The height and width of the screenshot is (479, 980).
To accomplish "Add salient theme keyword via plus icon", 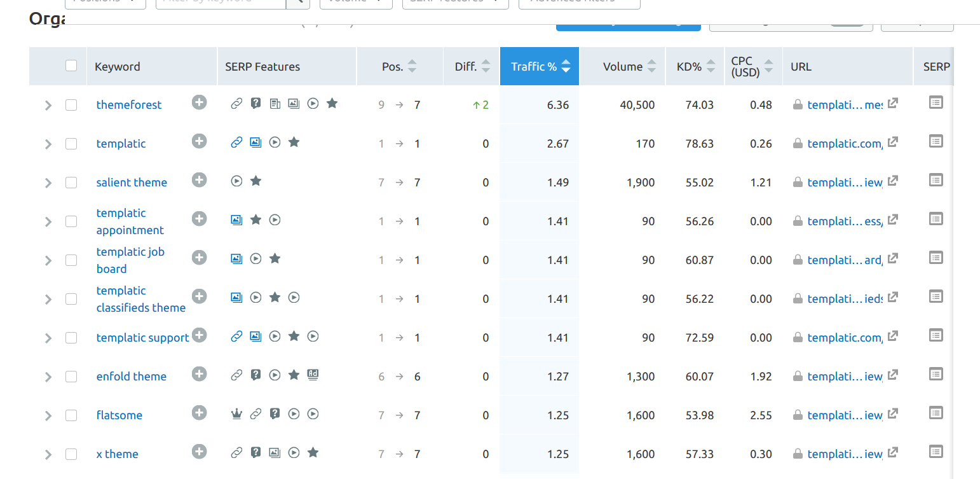I will click(200, 180).
